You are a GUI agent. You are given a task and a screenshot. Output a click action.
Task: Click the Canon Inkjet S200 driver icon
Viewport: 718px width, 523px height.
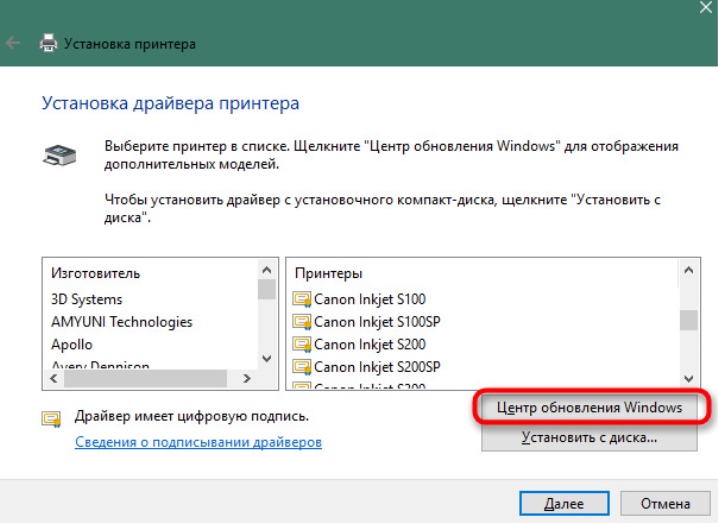pos(302,344)
